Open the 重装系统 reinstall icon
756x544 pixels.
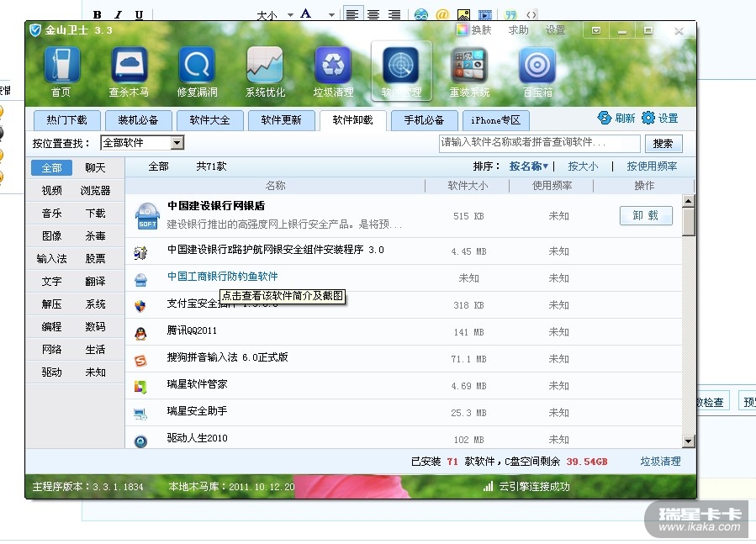coord(469,65)
